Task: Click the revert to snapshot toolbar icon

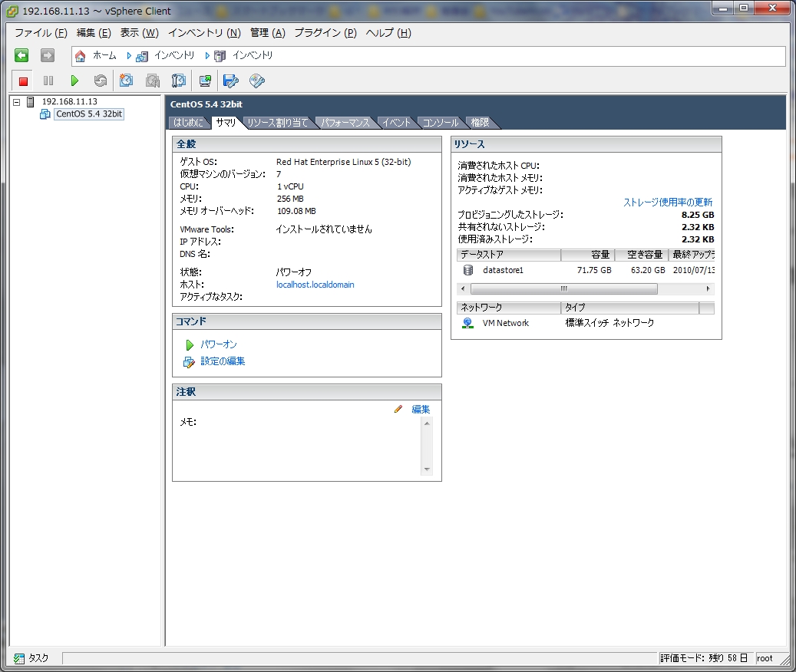Action: [x=152, y=81]
